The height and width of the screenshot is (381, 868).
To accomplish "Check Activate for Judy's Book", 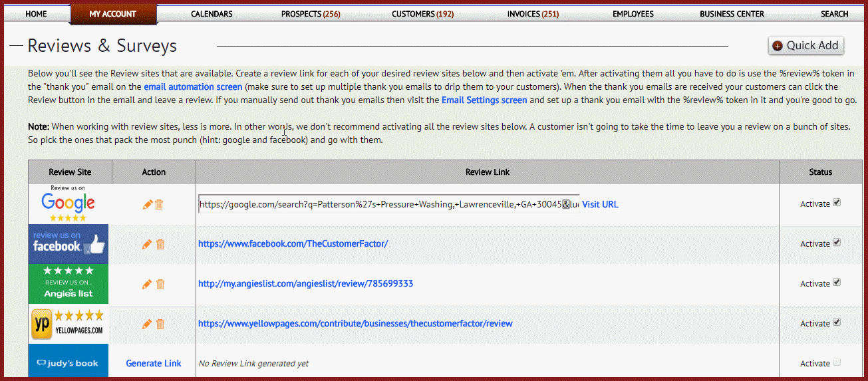I will [837, 362].
